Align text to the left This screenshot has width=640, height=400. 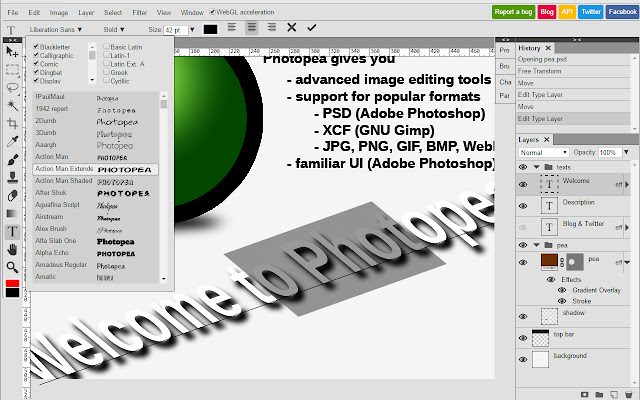tap(232, 28)
